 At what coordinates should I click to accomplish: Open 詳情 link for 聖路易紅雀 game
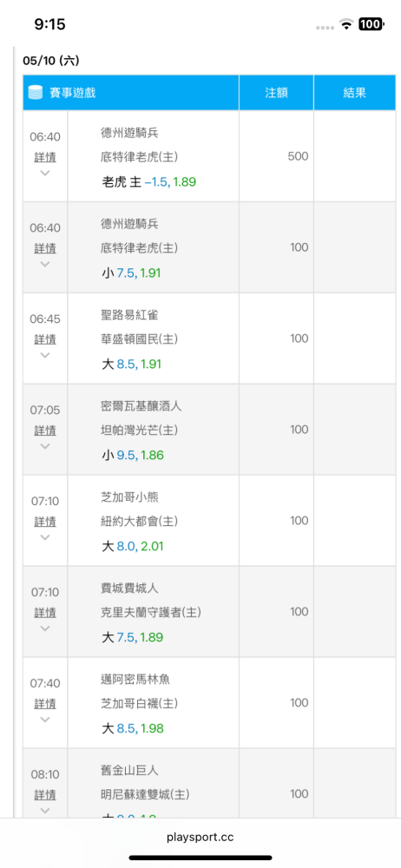click(x=45, y=339)
